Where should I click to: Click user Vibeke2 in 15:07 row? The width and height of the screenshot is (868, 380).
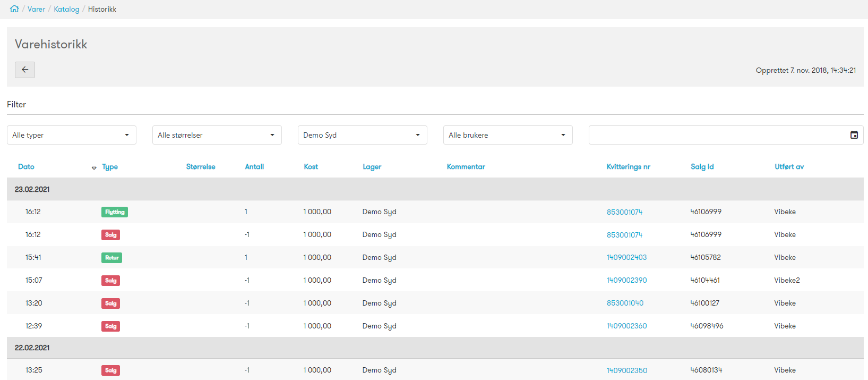tap(787, 280)
